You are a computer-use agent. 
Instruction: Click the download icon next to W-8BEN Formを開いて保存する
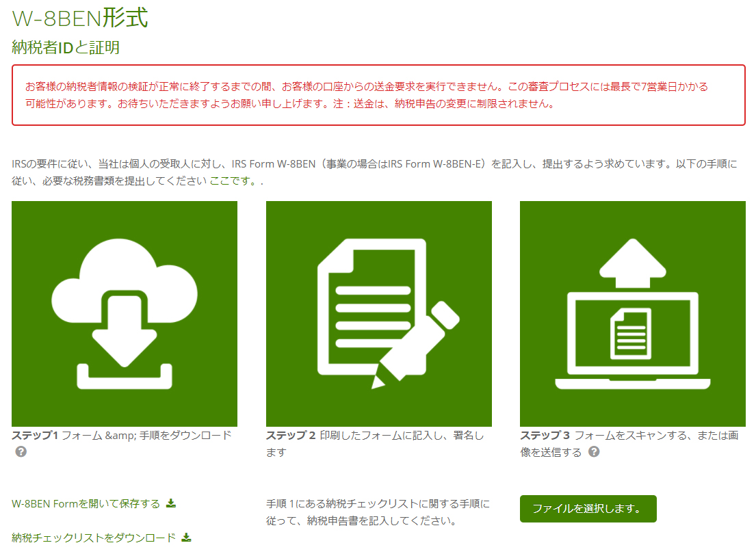(x=170, y=503)
